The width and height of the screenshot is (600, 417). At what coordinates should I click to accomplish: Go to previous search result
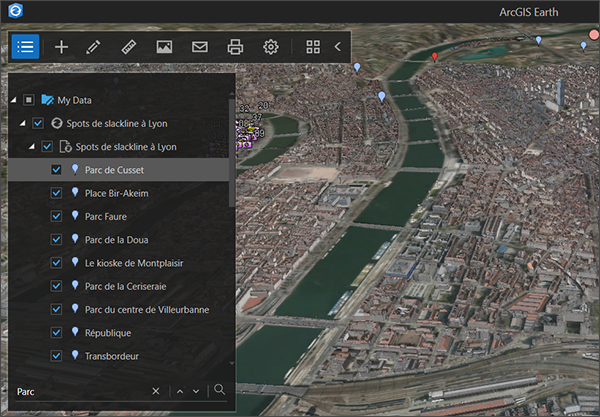pos(180,391)
